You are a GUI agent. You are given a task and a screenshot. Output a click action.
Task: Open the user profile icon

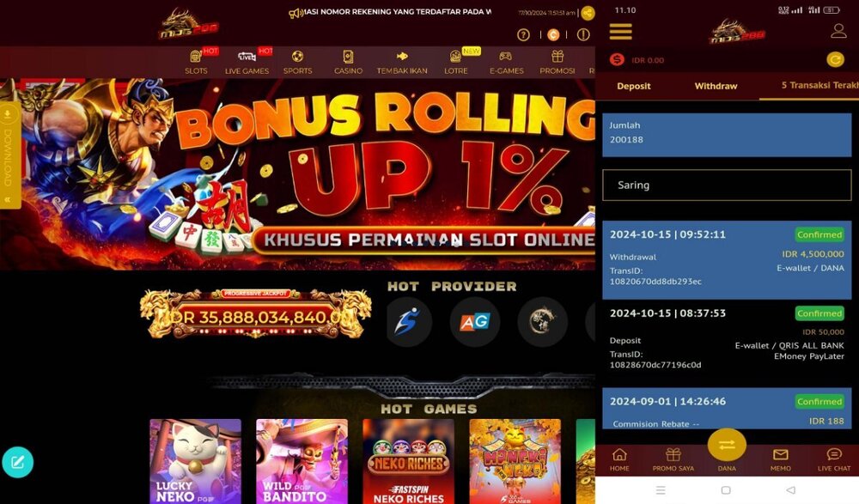tap(838, 31)
